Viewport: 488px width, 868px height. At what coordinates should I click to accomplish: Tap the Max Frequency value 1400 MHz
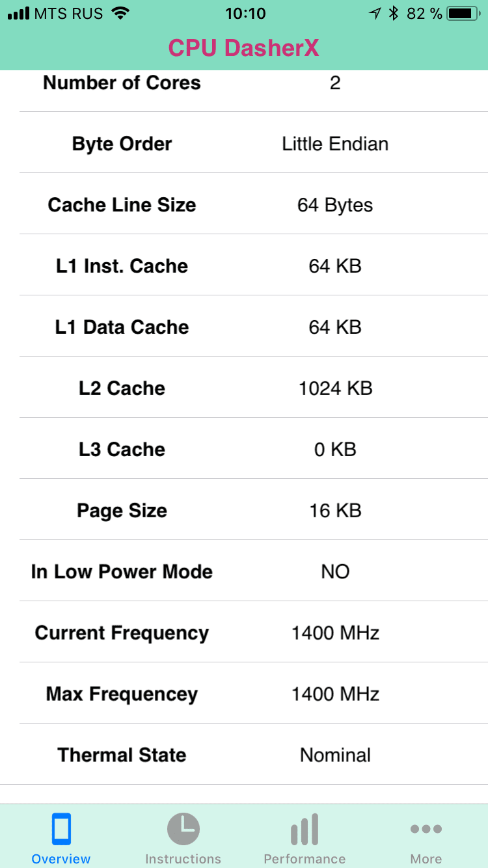tap(335, 694)
